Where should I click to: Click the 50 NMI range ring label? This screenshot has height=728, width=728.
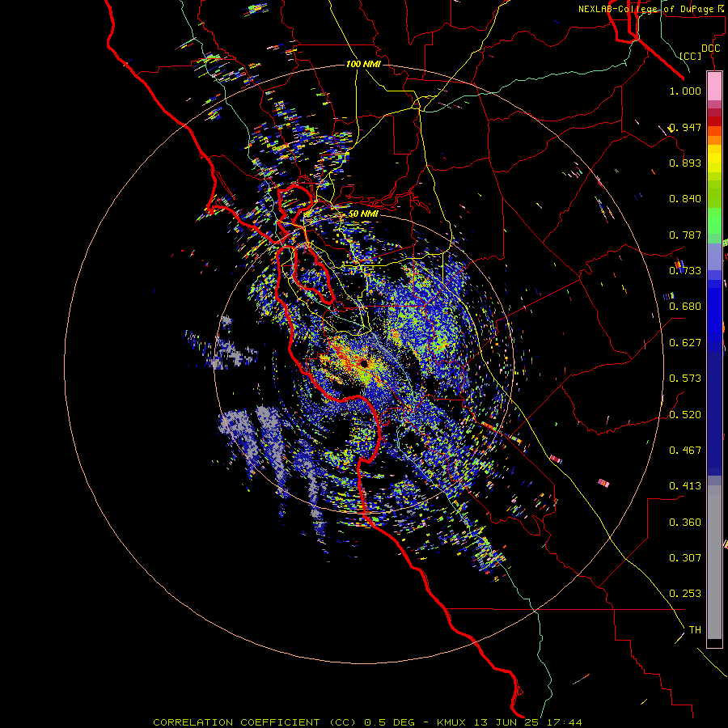tap(363, 214)
